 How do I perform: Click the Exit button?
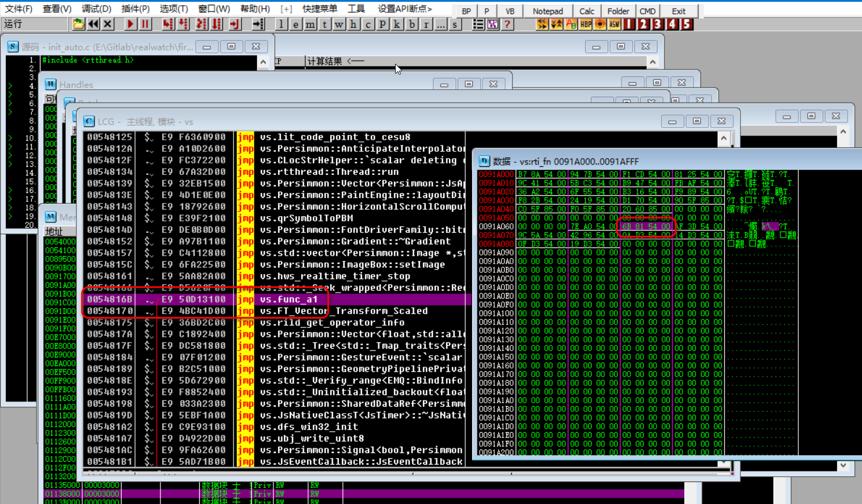point(679,11)
